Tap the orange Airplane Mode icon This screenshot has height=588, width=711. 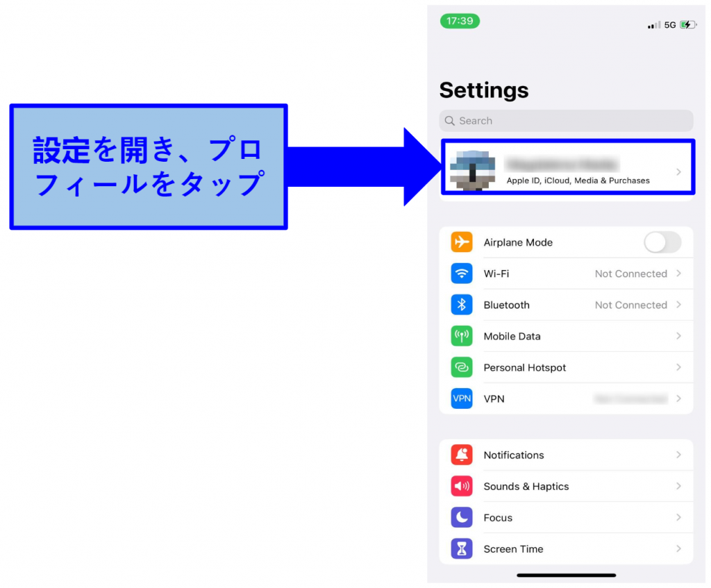click(x=461, y=242)
